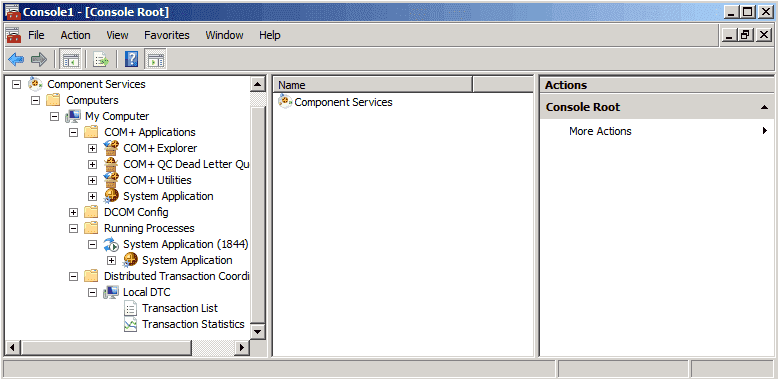This screenshot has width=778, height=379.
Task: Click System Application icon under process 1844
Action: (130, 260)
